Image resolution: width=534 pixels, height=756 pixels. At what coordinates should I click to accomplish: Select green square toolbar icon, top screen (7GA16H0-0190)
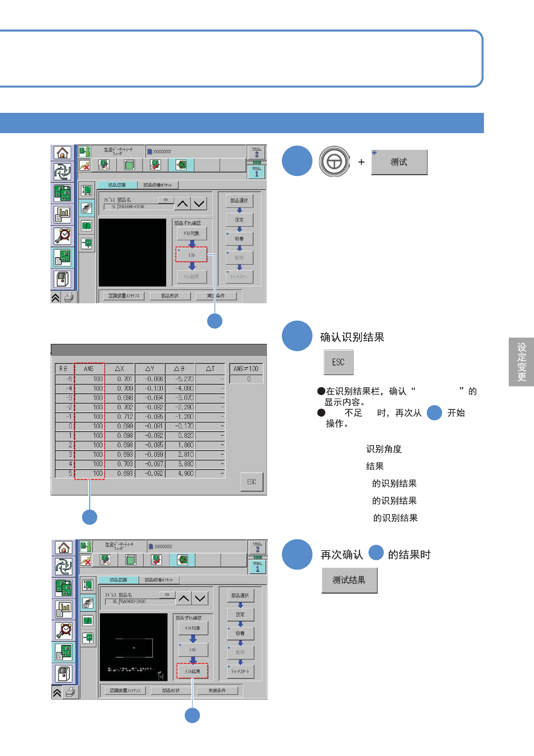(x=129, y=165)
